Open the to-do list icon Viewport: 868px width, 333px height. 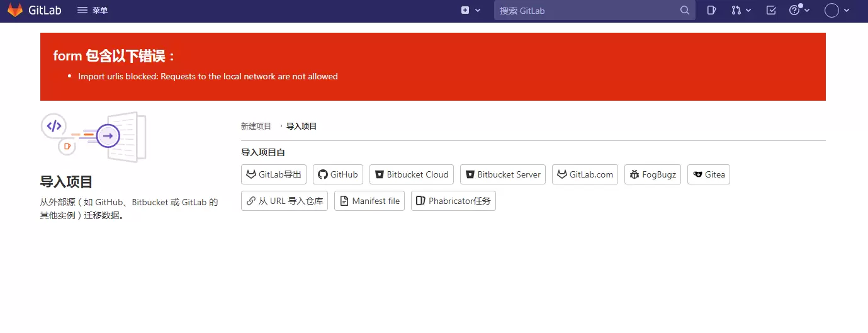coord(771,10)
